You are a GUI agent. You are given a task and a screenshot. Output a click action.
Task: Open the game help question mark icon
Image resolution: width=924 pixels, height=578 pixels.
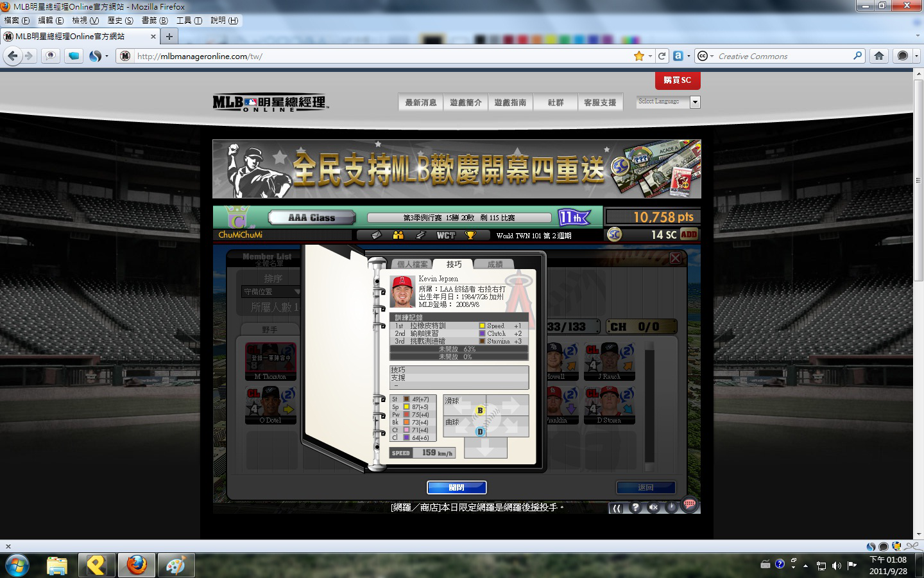tap(635, 507)
